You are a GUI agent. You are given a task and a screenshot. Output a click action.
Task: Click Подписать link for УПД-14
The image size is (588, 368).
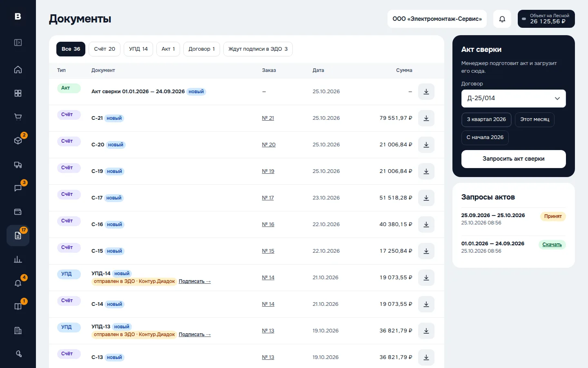coord(195,281)
